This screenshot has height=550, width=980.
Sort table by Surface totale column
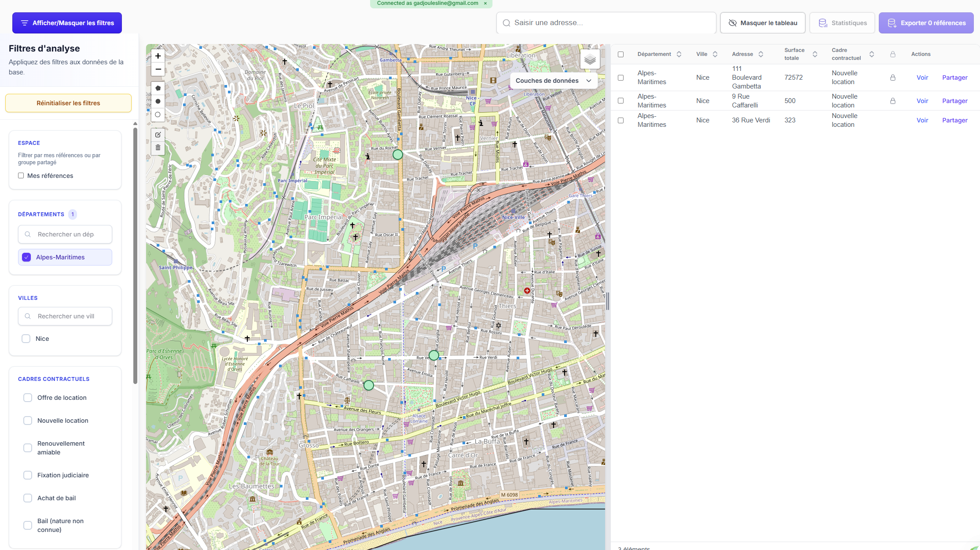(x=815, y=54)
